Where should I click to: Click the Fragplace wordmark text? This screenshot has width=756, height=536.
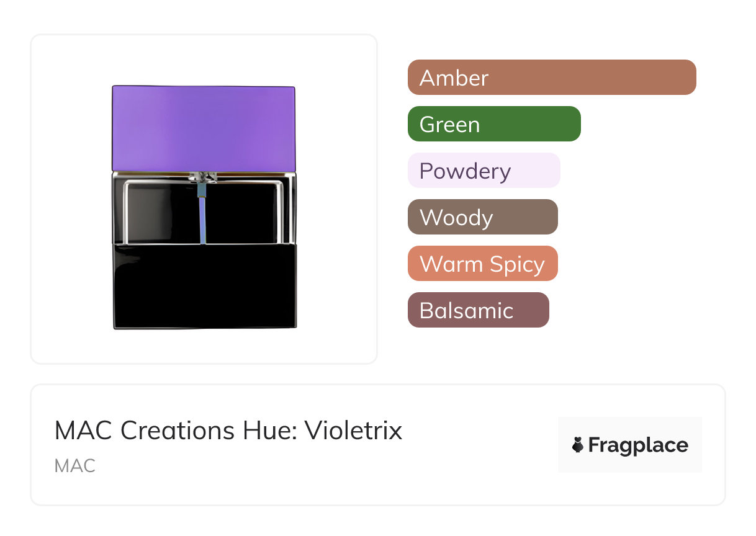(x=638, y=445)
